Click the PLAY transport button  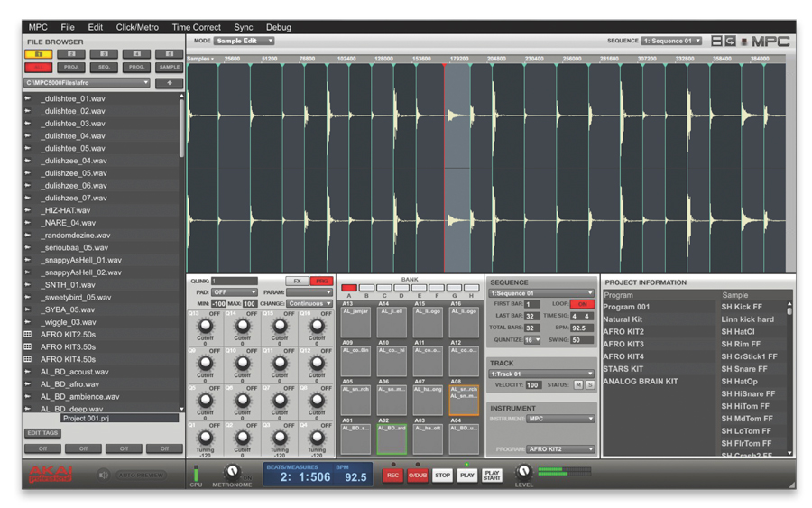point(466,475)
